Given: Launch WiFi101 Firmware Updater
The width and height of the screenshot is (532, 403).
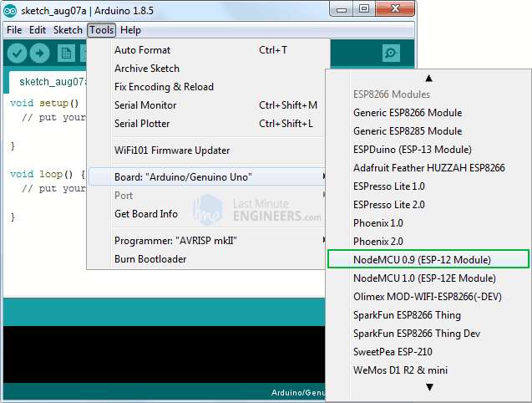Looking at the screenshot, I should pyautogui.click(x=206, y=150).
